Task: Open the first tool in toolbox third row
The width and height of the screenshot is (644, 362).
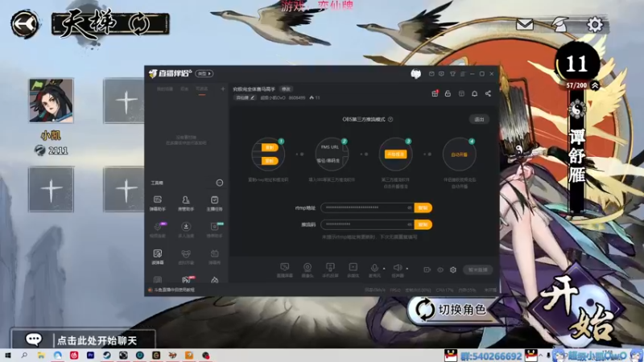Action: click(x=158, y=257)
